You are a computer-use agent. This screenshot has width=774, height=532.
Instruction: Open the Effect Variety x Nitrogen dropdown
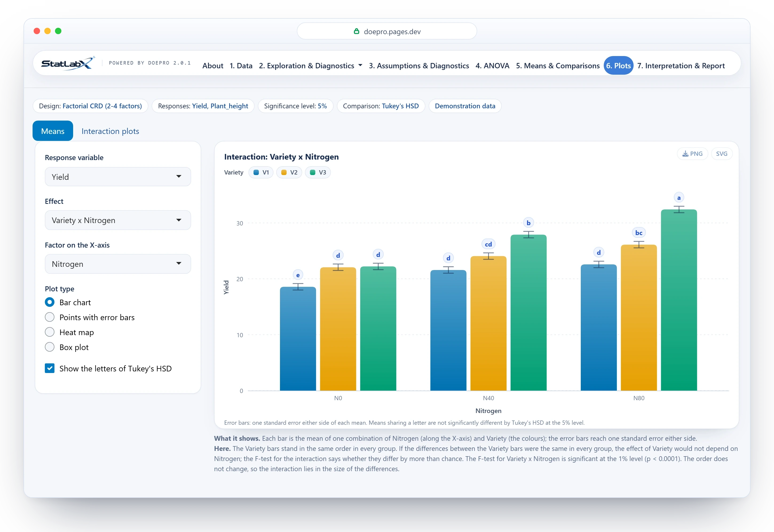click(x=118, y=220)
